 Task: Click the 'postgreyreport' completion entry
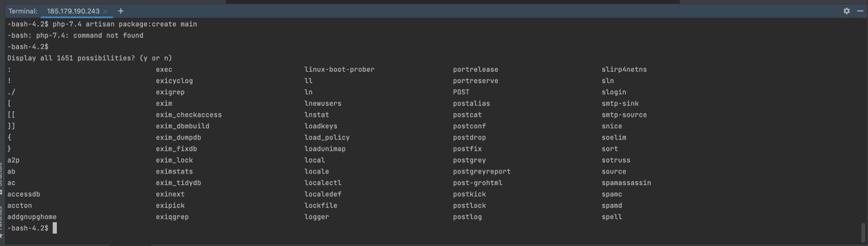tap(481, 171)
